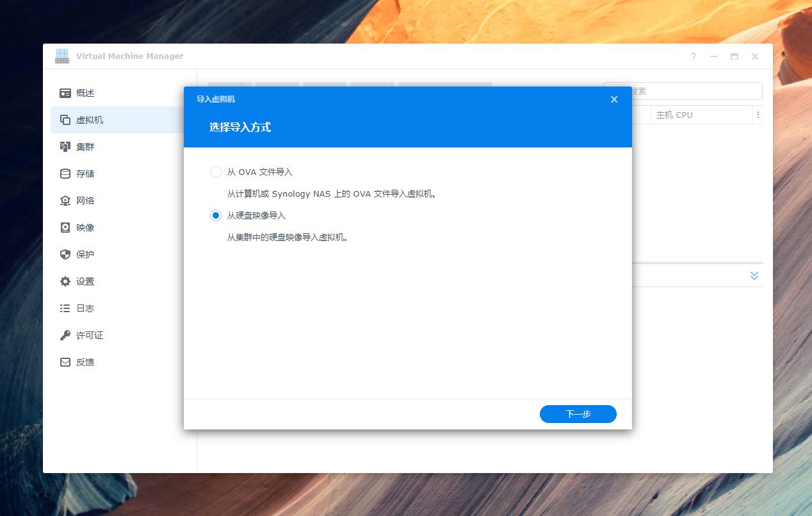Open the three-dot column settings menu
This screenshot has width=812, height=516.
click(758, 114)
